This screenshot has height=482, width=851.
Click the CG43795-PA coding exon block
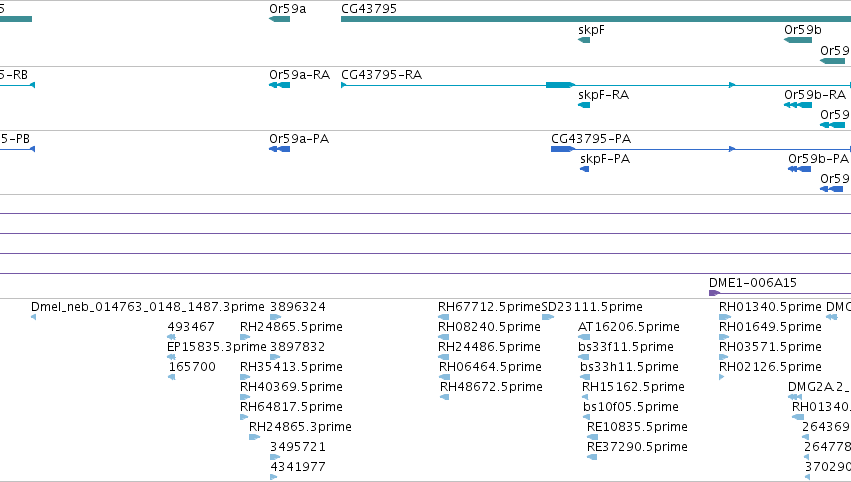[563, 149]
